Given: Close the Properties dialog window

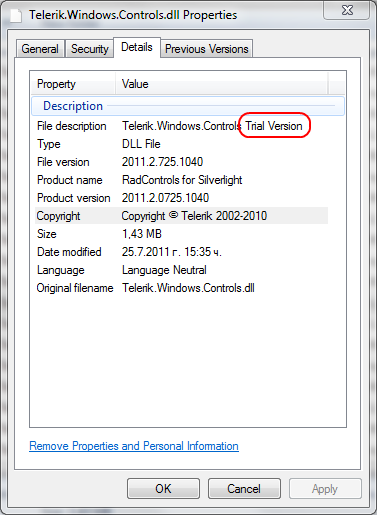Looking at the screenshot, I should 347,10.
